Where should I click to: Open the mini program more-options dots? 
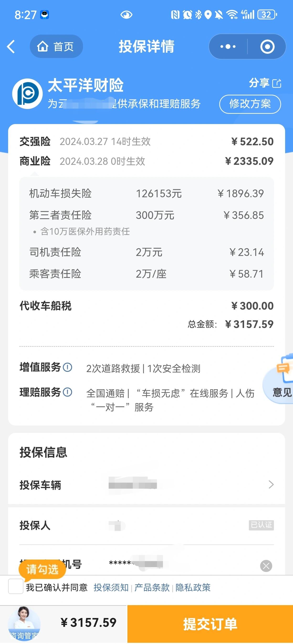point(228,47)
